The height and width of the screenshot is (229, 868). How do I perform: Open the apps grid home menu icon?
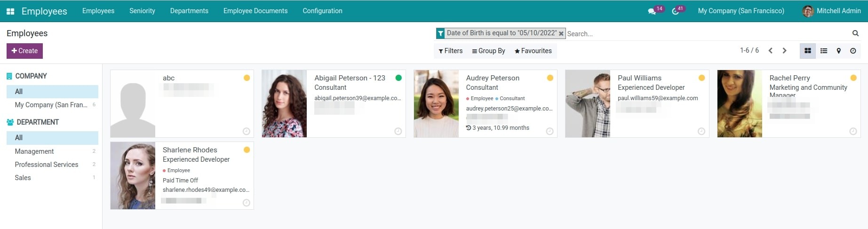point(10,11)
